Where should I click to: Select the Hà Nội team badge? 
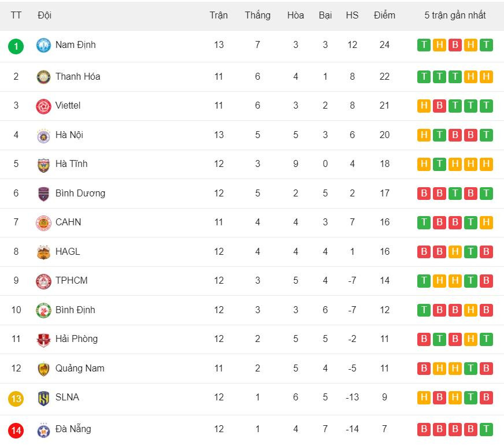(x=43, y=135)
